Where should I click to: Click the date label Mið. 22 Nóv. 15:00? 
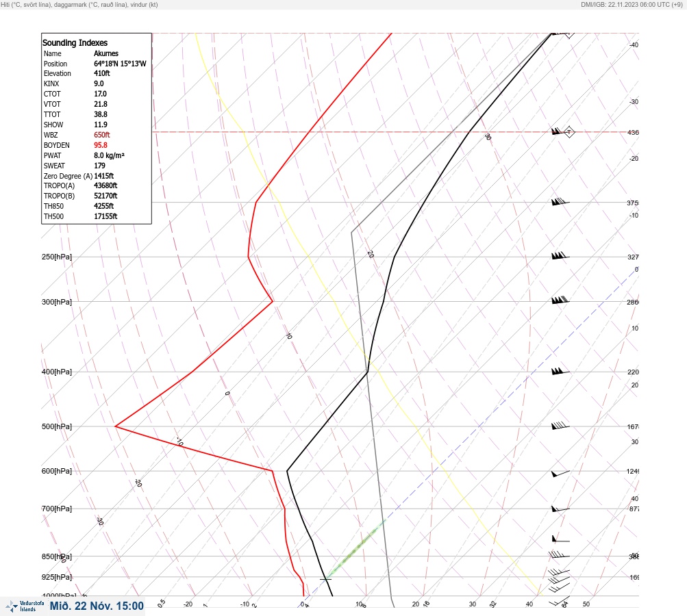[97, 606]
